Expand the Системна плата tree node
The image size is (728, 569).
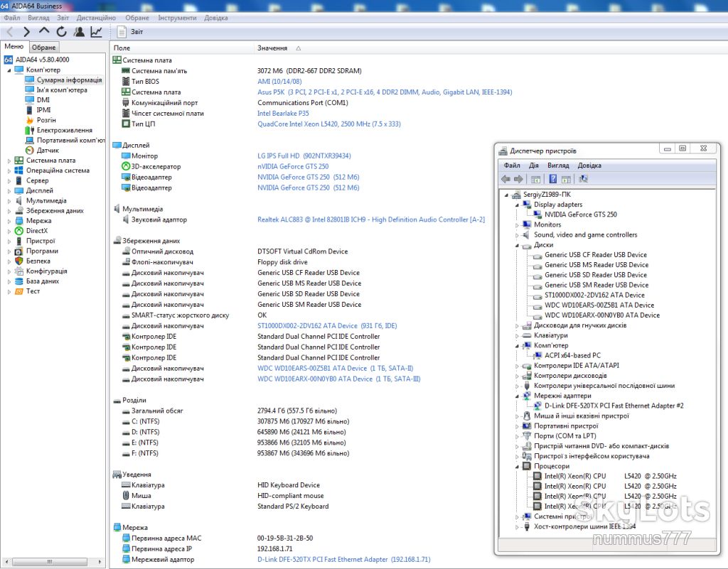[9, 161]
